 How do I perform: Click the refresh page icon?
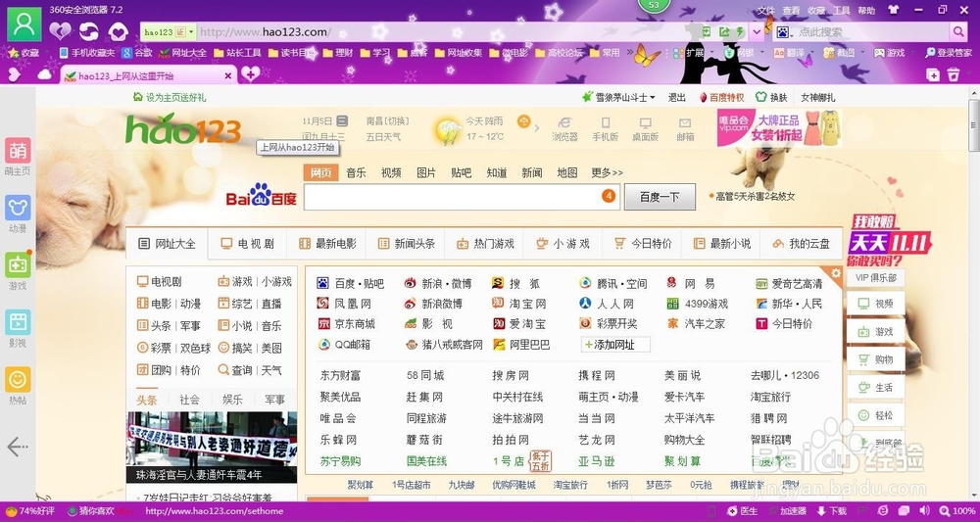pos(89,31)
